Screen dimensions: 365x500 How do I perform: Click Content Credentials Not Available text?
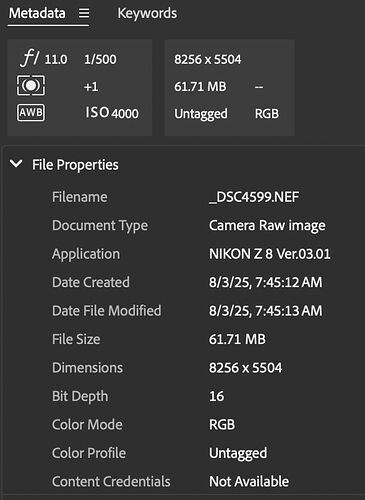point(249,481)
